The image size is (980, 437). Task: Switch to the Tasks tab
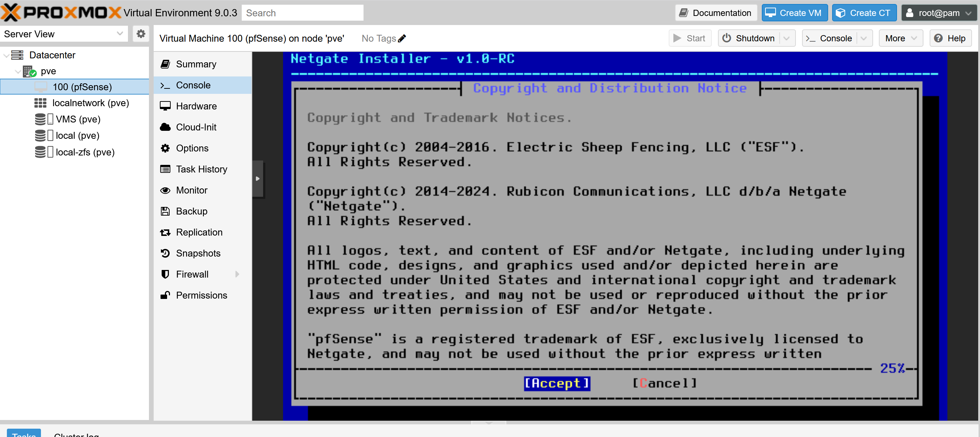24,433
